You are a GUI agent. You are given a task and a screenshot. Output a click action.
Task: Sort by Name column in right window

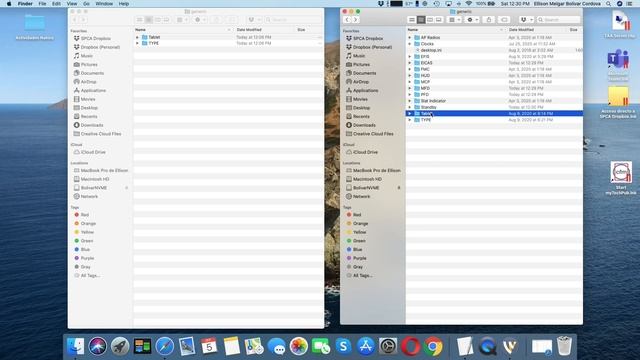click(x=413, y=30)
